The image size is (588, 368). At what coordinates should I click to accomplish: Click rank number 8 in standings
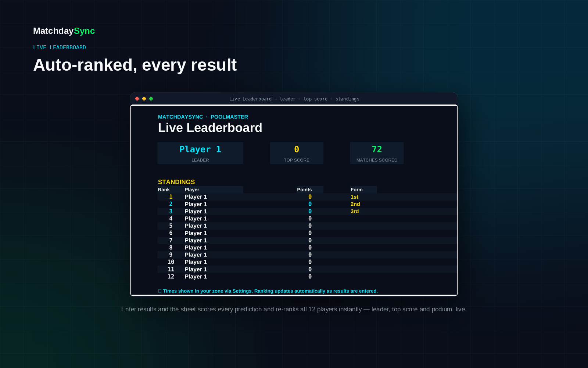pyautogui.click(x=171, y=248)
